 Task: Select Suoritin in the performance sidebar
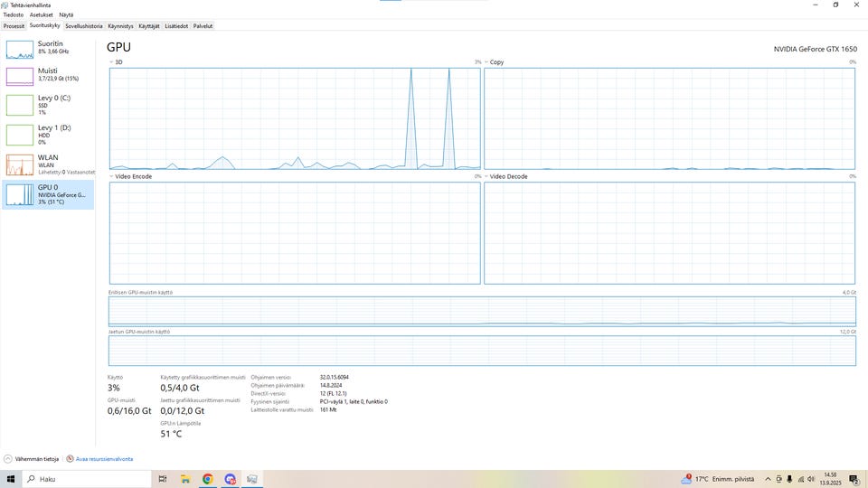48,49
